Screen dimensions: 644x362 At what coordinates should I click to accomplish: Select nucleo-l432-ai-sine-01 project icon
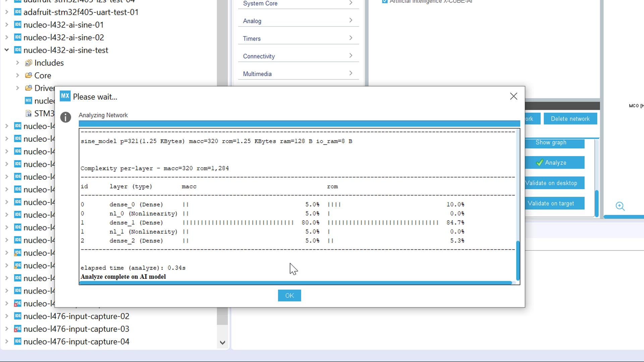18,25
